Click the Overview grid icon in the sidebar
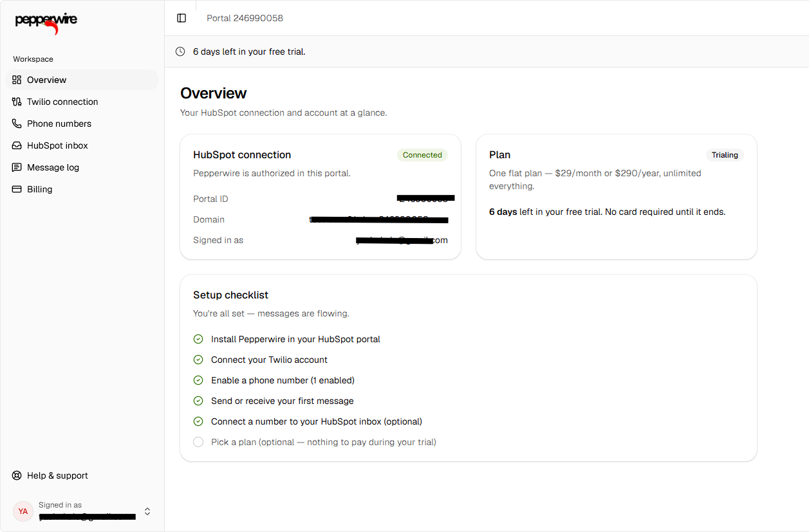 (x=17, y=80)
